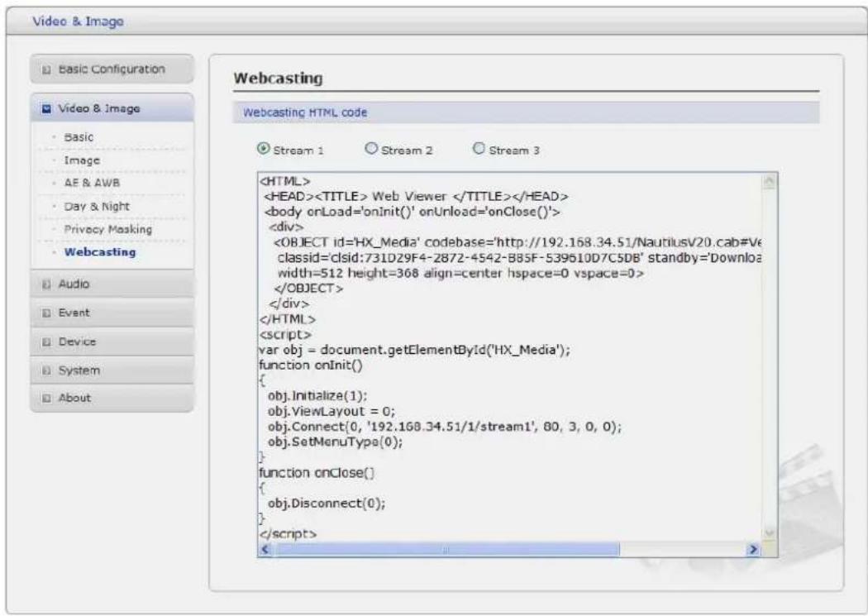Image resolution: width=868 pixels, height=616 pixels.
Task: Expand the Device section icon
Action: [47, 342]
